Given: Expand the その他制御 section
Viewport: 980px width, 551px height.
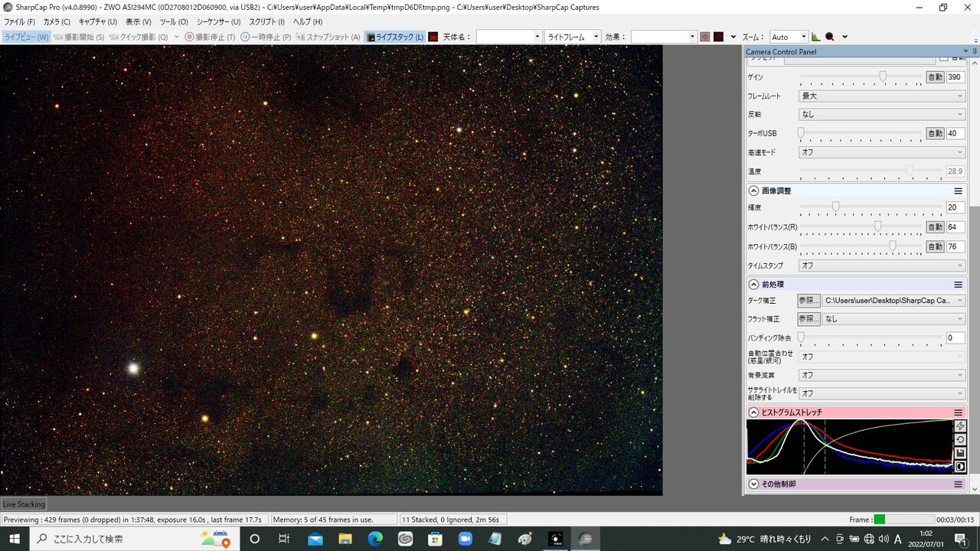Looking at the screenshot, I should 753,484.
